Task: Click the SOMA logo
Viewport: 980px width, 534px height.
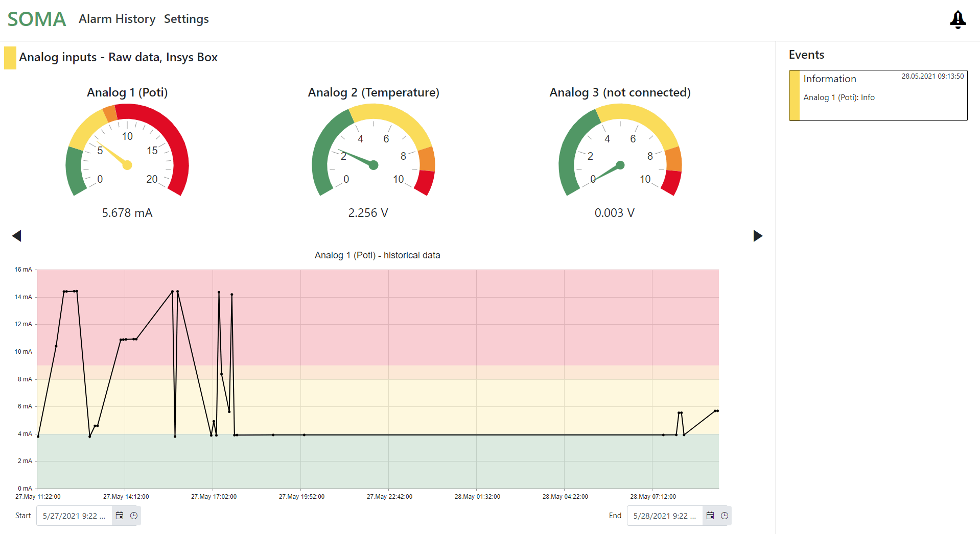Action: point(37,19)
